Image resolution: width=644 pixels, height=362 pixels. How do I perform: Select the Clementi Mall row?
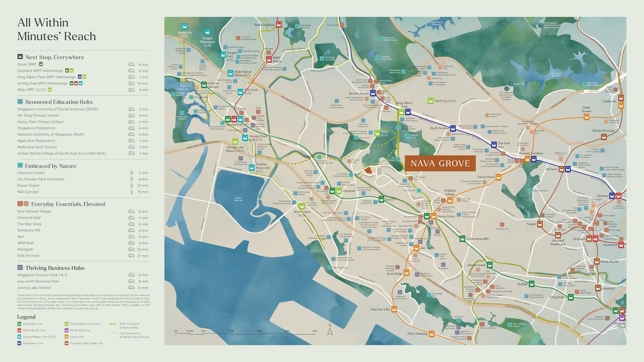[83, 218]
